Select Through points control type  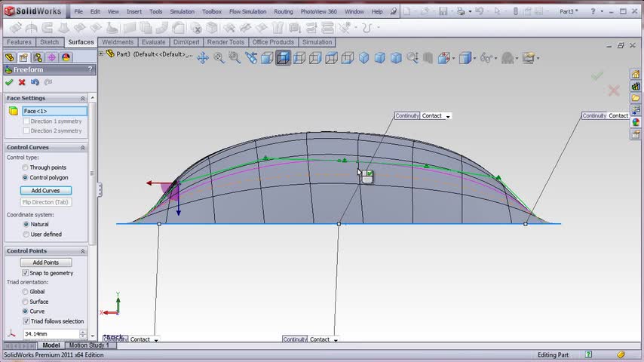[x=26, y=167]
